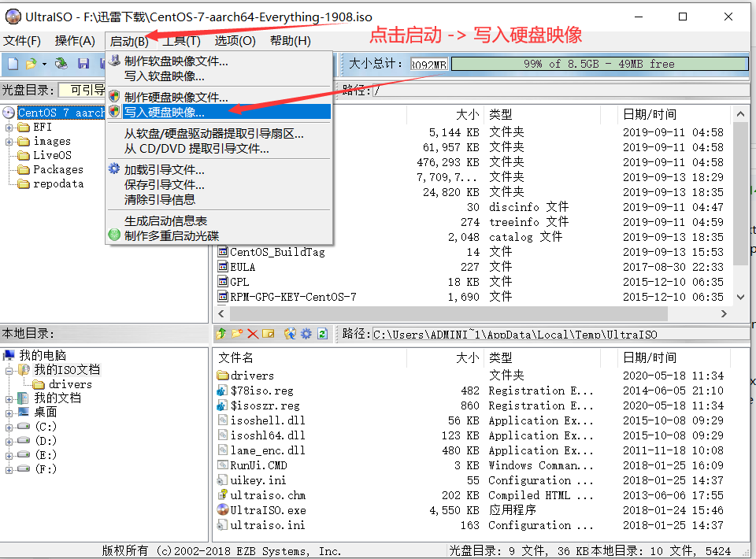756x559 pixels.
Task: Open the 操作(A) menu
Action: pyautogui.click(x=75, y=41)
